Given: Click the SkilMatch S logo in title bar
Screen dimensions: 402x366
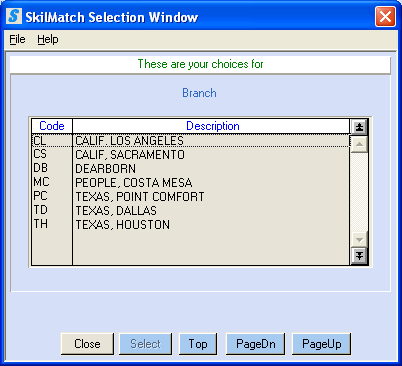Looking at the screenshot, I should click(14, 16).
